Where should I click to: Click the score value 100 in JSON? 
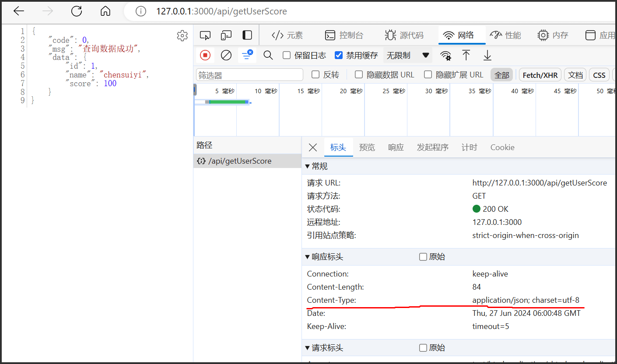click(x=110, y=84)
